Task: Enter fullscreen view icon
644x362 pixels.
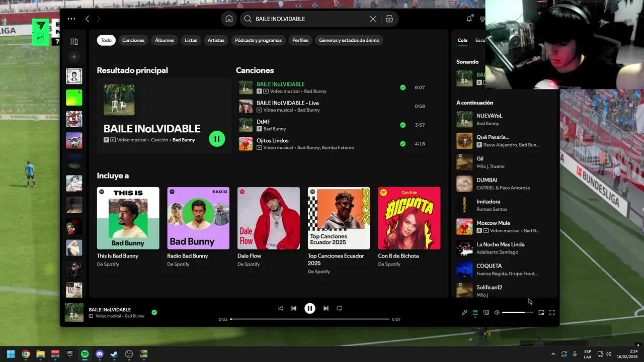Action: coord(552,312)
